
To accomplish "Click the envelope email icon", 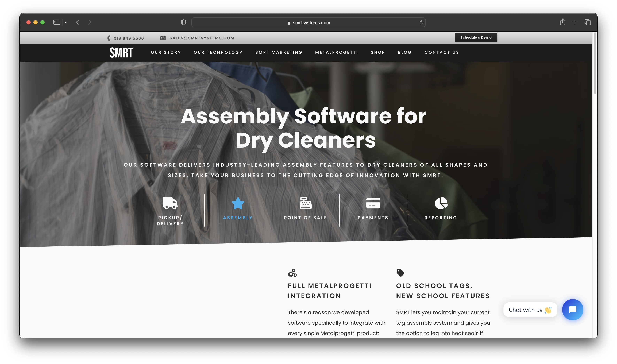I will coord(163,38).
